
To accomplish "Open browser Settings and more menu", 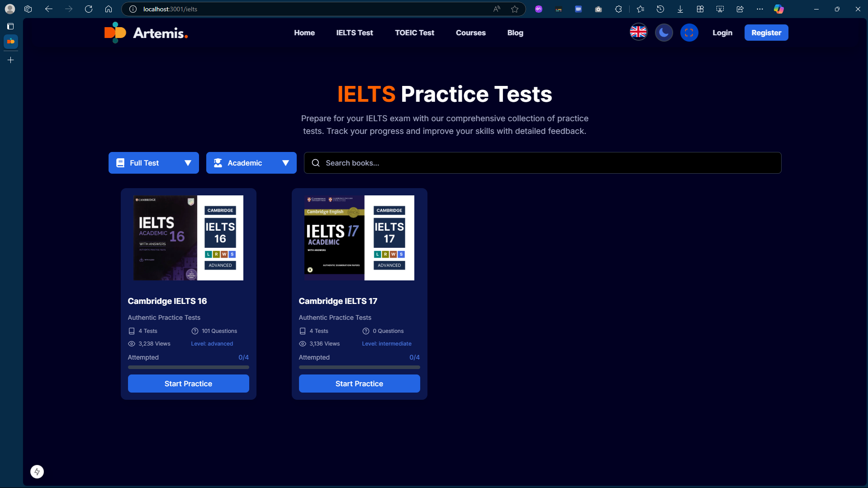I will click(760, 9).
